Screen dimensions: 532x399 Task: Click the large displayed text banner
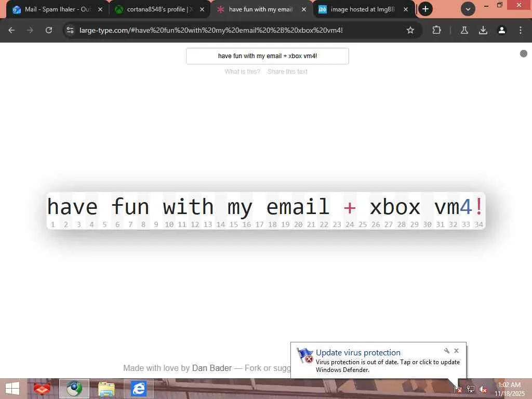click(x=266, y=211)
